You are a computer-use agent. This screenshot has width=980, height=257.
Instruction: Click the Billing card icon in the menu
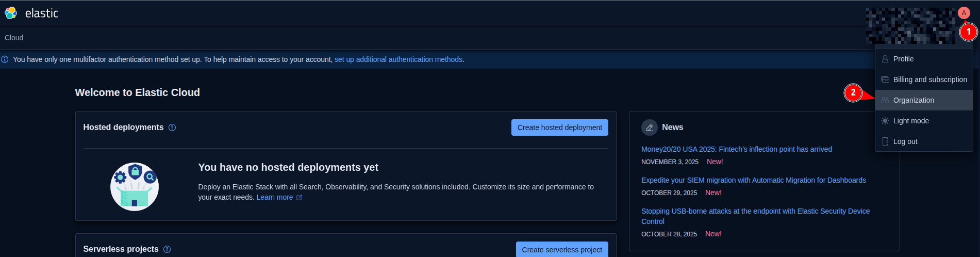point(885,79)
